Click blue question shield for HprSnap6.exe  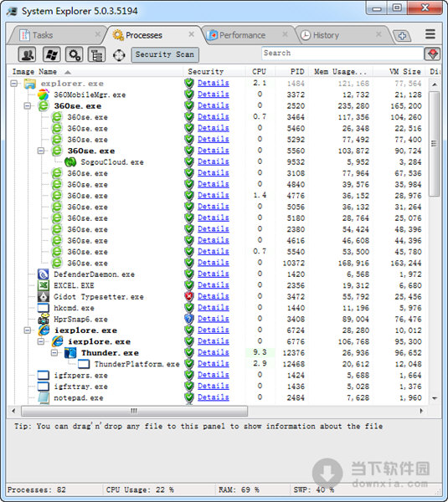coord(189,319)
